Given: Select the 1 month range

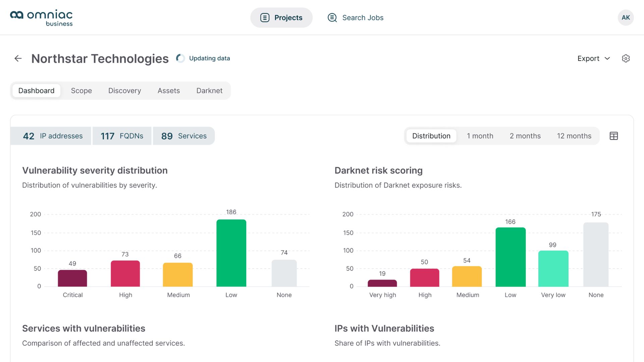Looking at the screenshot, I should (x=480, y=136).
